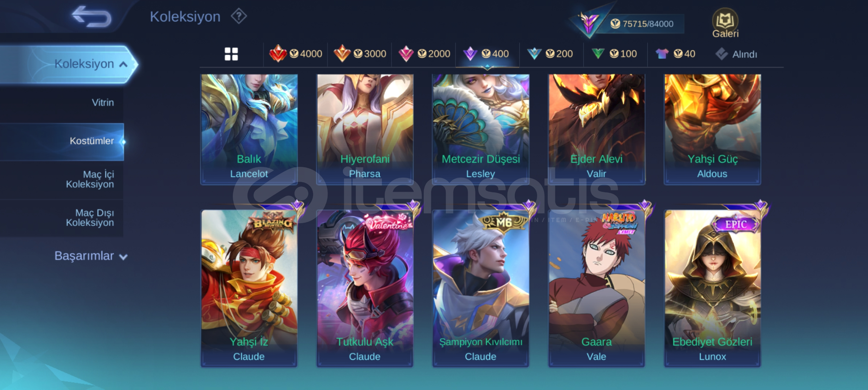Open the help question mark icon
This screenshot has width=868, height=390.
coord(239,17)
